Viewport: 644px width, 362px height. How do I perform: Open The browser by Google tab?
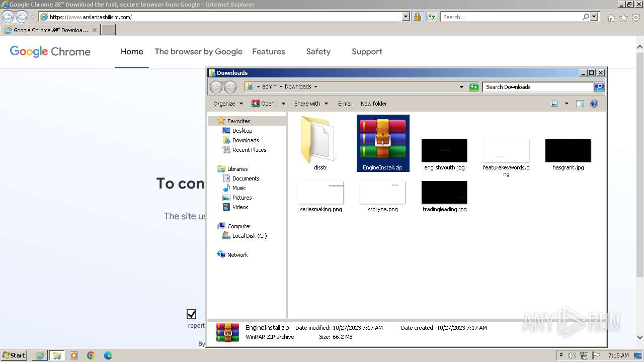click(x=199, y=52)
